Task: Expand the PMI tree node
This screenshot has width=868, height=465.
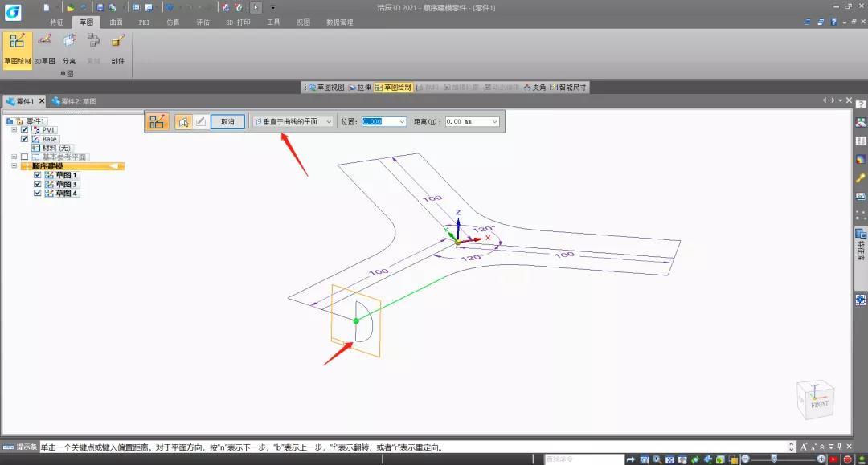Action: click(x=14, y=130)
